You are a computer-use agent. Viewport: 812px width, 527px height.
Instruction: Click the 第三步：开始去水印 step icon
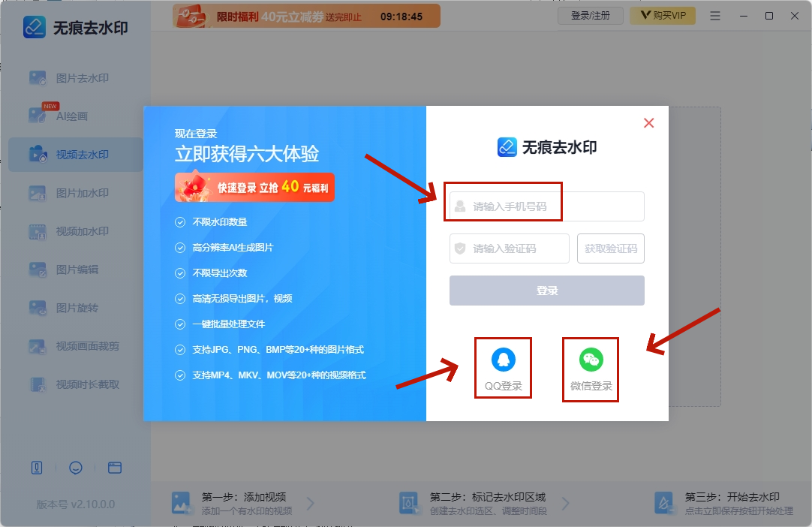pos(664,503)
